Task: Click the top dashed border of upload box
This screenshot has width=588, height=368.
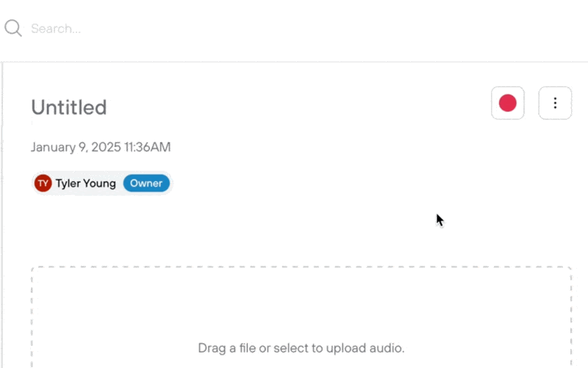Action: 301,267
